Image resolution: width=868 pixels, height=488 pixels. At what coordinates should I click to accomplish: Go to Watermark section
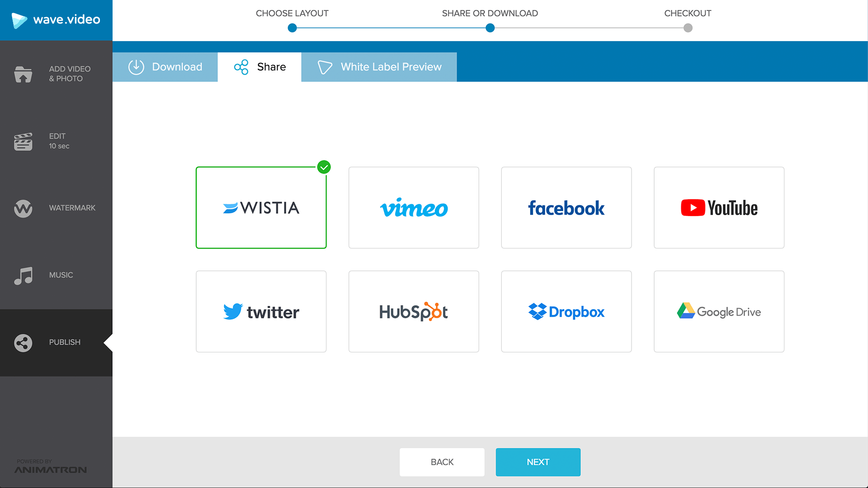(x=56, y=208)
